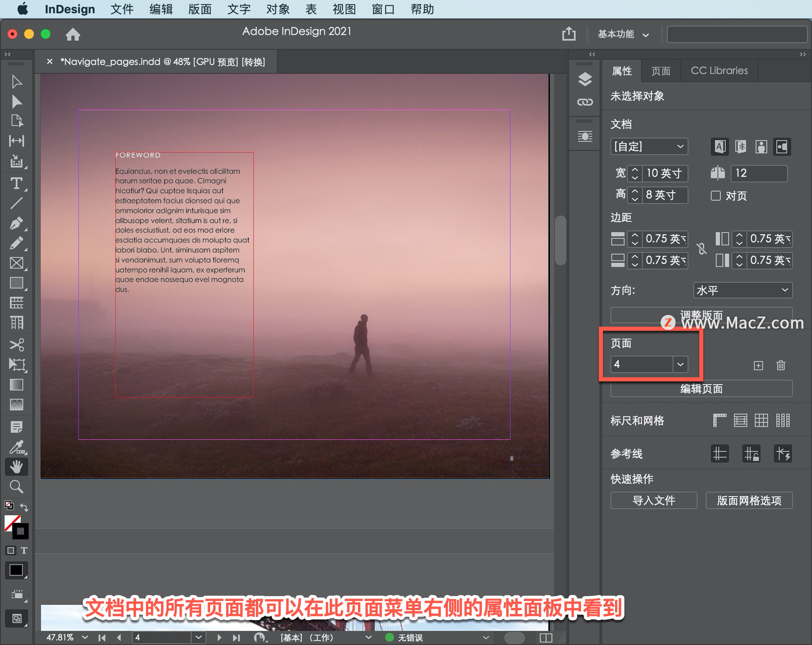
Task: Open the page number dropdown under 页面
Action: (680, 364)
